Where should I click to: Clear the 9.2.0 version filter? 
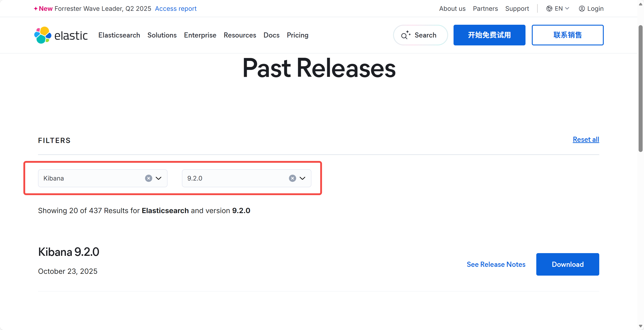tap(292, 178)
